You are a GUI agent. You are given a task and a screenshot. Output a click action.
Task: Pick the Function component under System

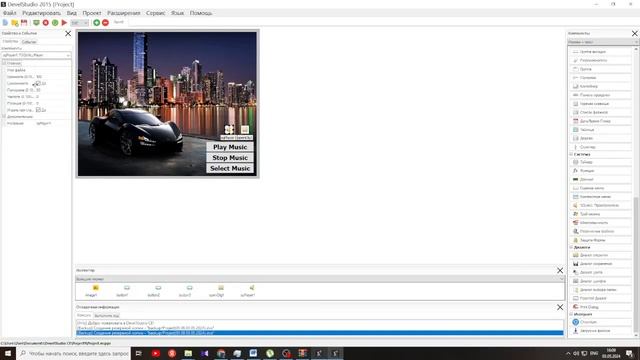[601, 171]
